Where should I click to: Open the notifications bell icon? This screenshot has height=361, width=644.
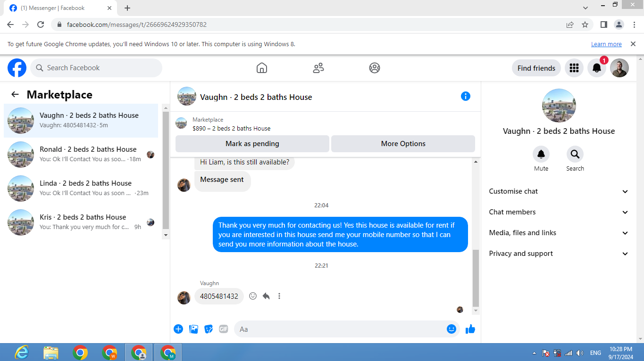pos(597,68)
